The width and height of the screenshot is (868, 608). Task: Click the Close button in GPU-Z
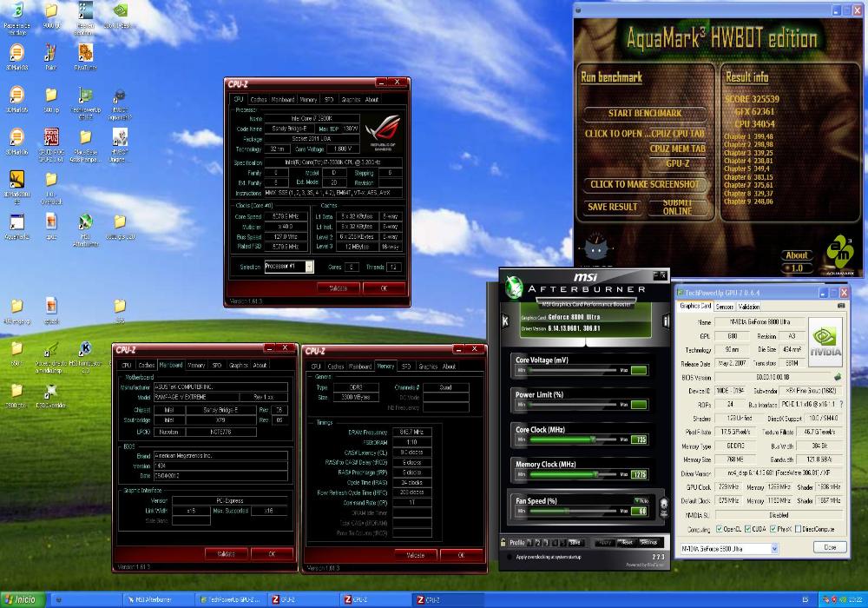[830, 547]
